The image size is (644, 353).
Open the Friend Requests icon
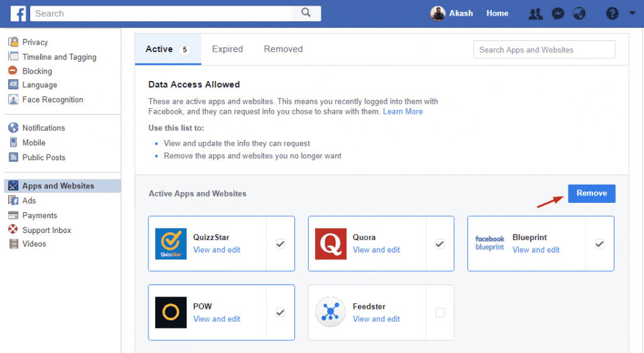(x=535, y=13)
